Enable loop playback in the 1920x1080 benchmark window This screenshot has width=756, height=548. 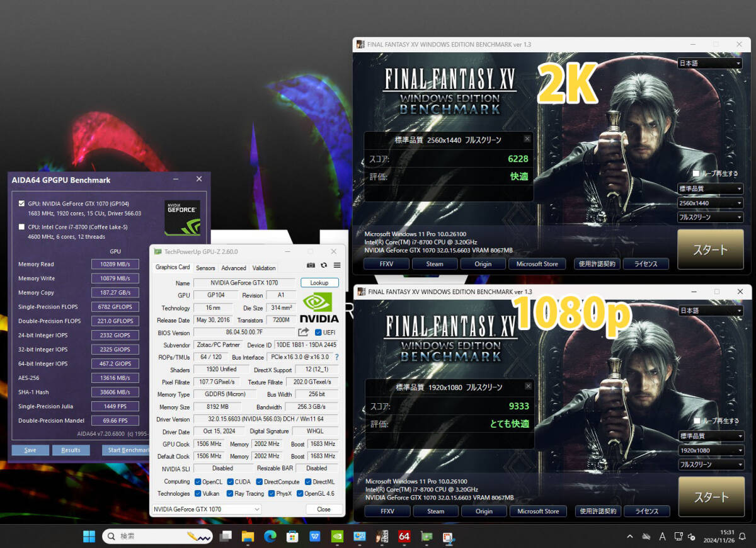(697, 421)
